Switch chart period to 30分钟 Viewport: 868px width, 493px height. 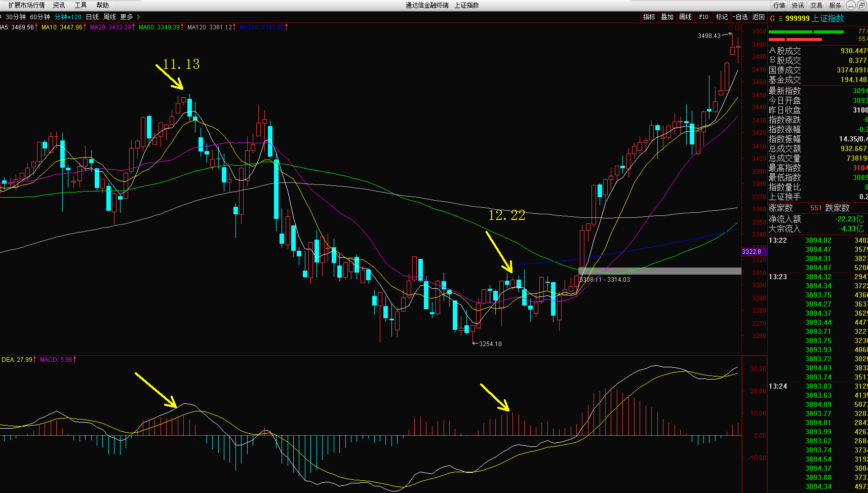[x=15, y=17]
